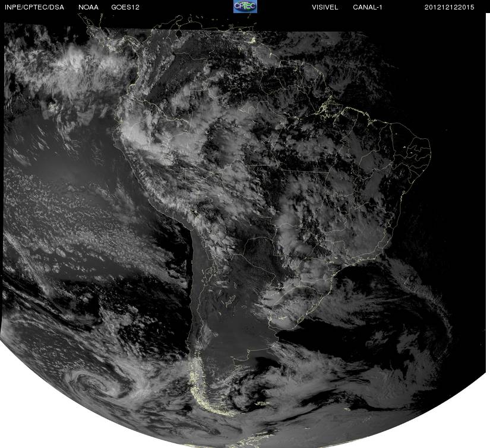This screenshot has width=490, height=448.
Task: Click the NOAA label in header
Action: coord(88,7)
